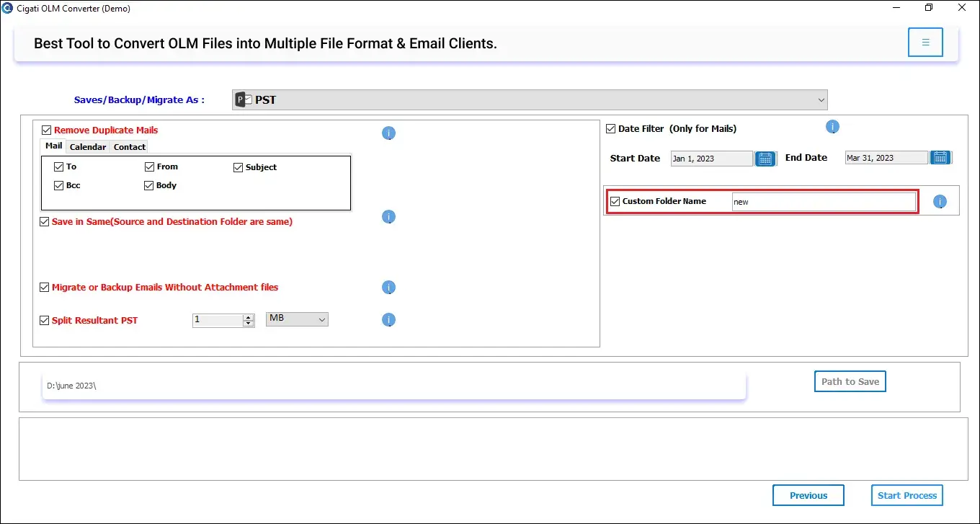This screenshot has width=980, height=524.
Task: Open the End Date calendar picker
Action: point(940,158)
